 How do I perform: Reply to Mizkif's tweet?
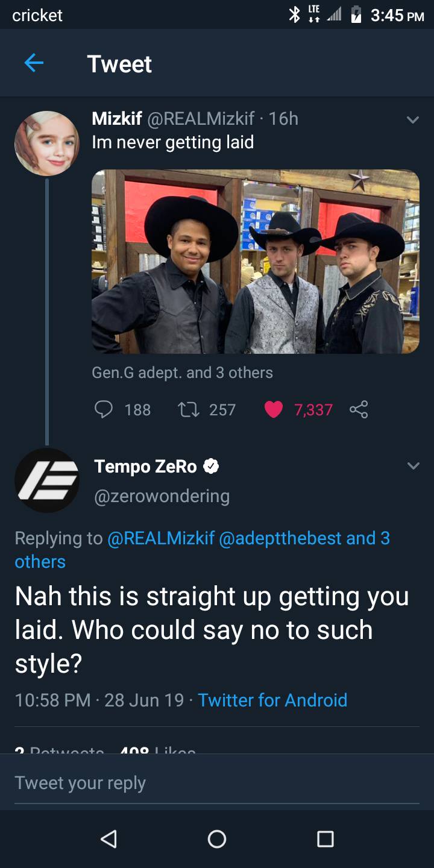pyautogui.click(x=104, y=409)
